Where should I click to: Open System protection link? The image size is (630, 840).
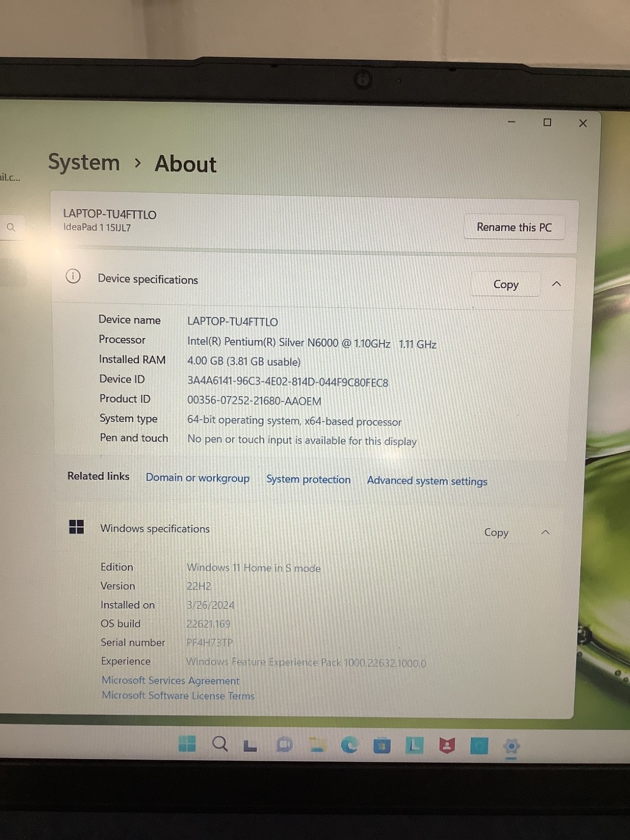point(308,479)
